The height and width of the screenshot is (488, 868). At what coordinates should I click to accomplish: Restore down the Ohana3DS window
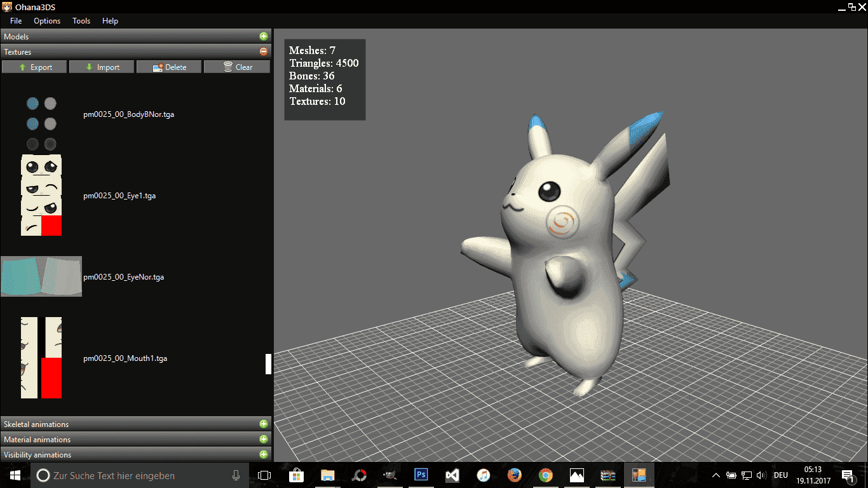click(852, 6)
